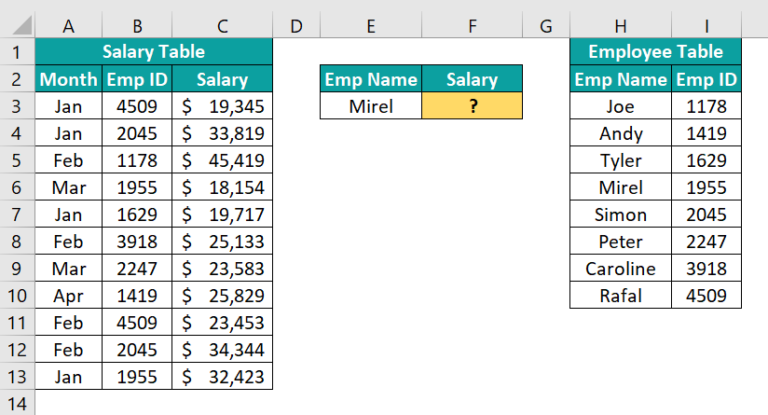Click the row 14 header
The image size is (768, 415).
[x=17, y=403]
